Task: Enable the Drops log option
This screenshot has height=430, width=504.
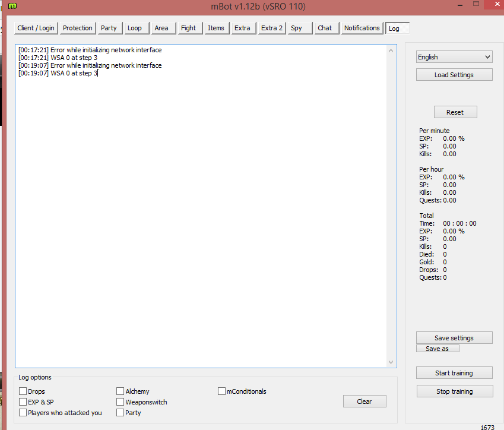Action: pyautogui.click(x=23, y=391)
